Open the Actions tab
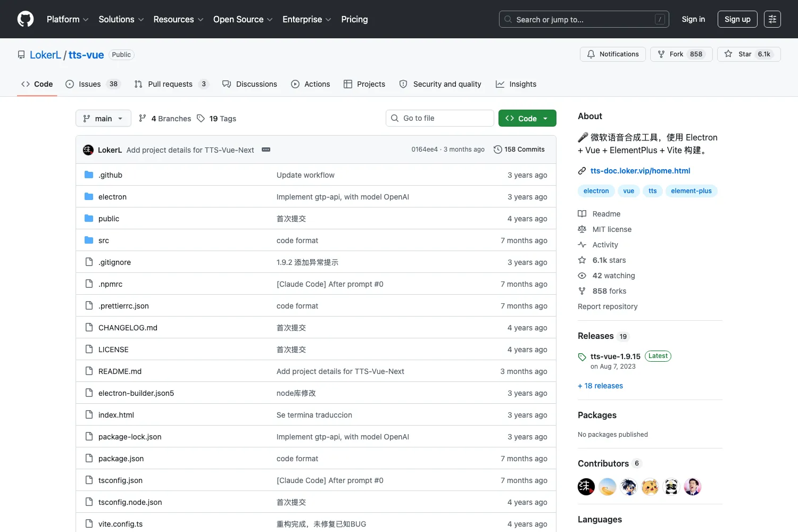Image resolution: width=798 pixels, height=532 pixels. [311, 84]
